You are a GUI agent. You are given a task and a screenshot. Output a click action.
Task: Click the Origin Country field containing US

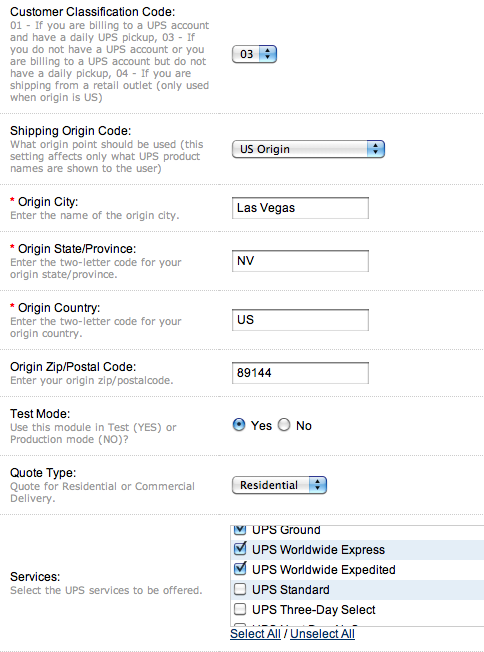pyautogui.click(x=300, y=320)
